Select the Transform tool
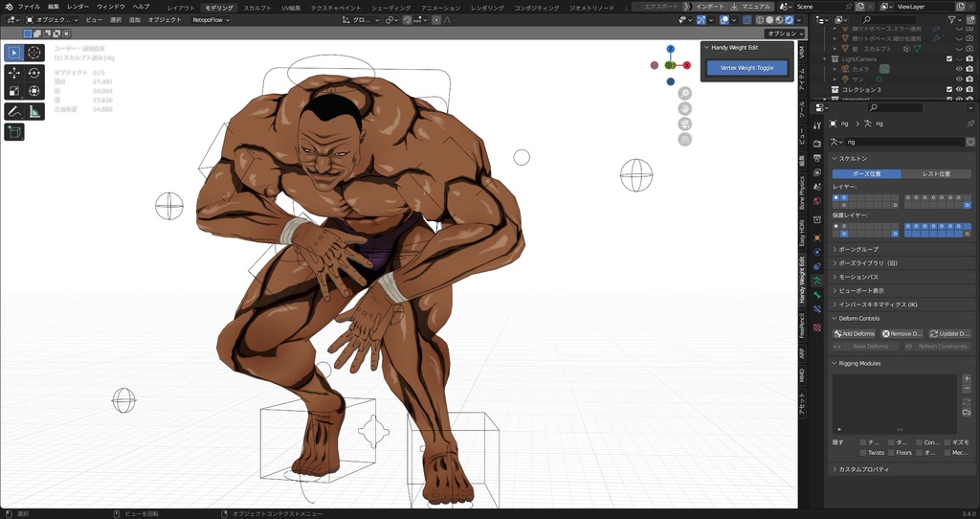Viewport: 980px width, 519px height. point(34,91)
